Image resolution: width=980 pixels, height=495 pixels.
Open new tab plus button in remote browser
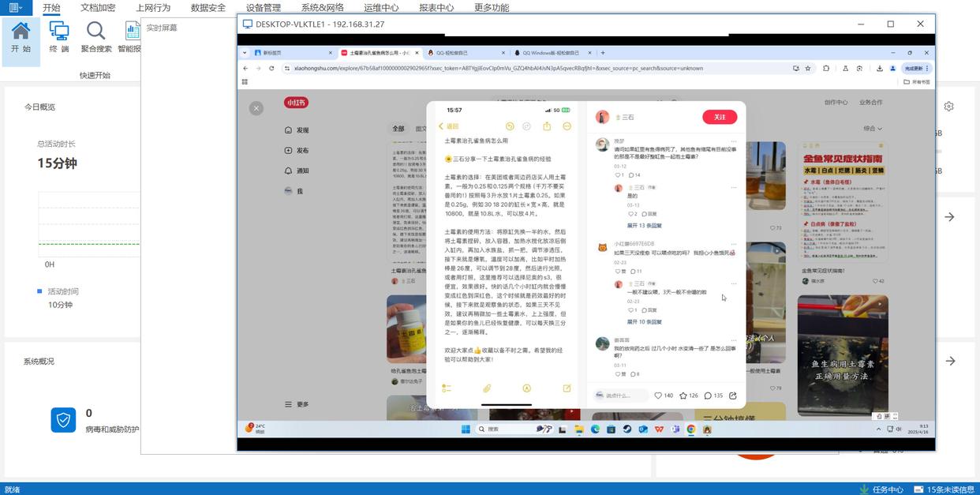coord(603,53)
